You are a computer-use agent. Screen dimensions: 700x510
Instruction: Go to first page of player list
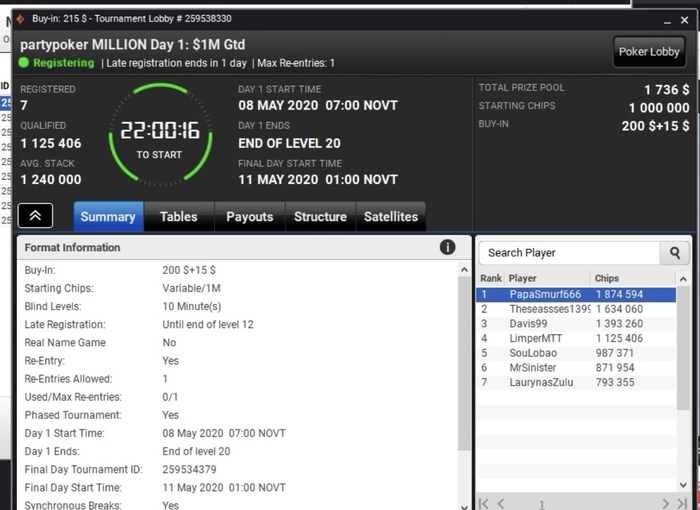coord(483,504)
